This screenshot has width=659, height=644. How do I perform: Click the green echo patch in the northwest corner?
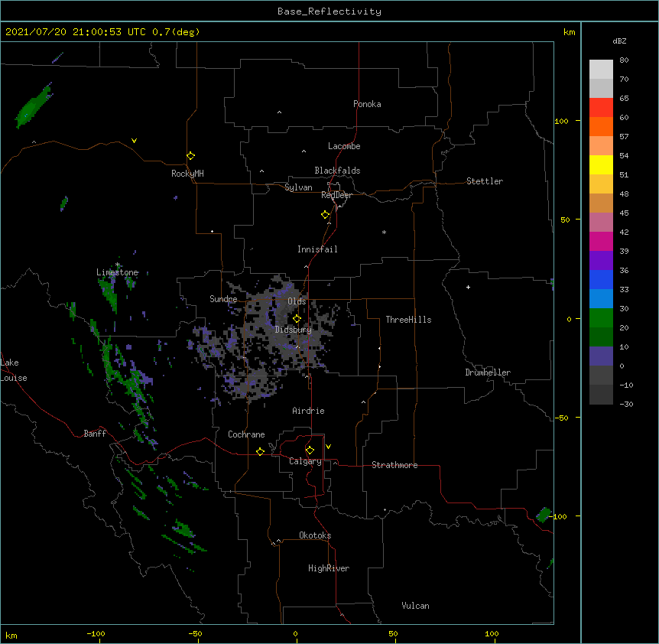click(x=33, y=106)
